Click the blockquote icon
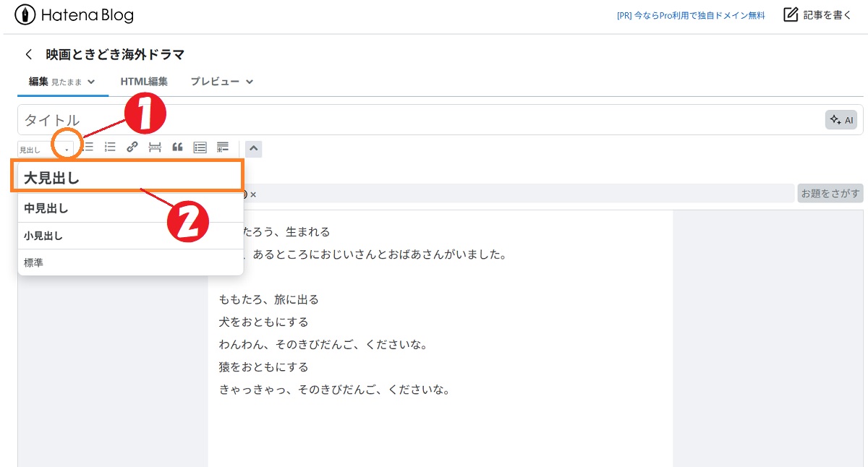This screenshot has width=868, height=467. click(178, 147)
